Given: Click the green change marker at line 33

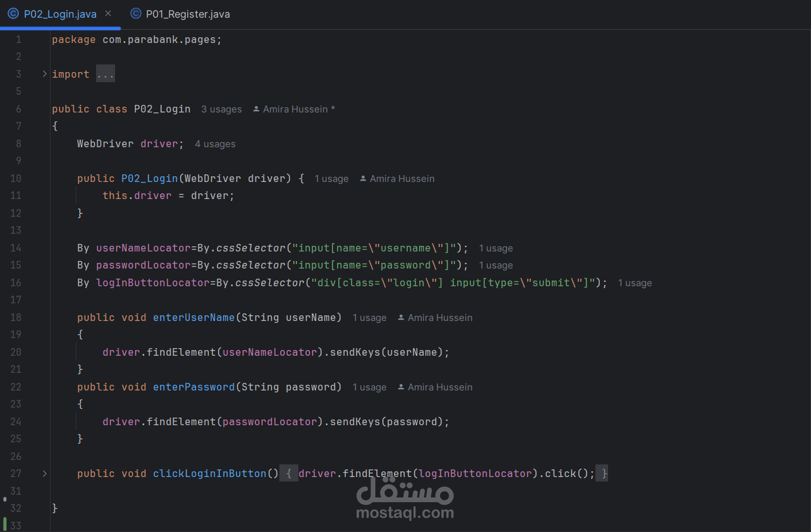Looking at the screenshot, I should tap(5, 524).
